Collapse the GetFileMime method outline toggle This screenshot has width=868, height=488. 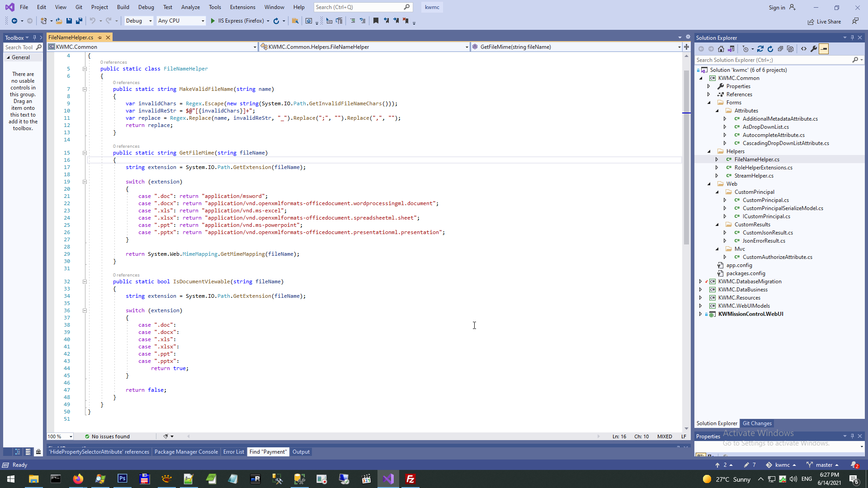pyautogui.click(x=85, y=153)
